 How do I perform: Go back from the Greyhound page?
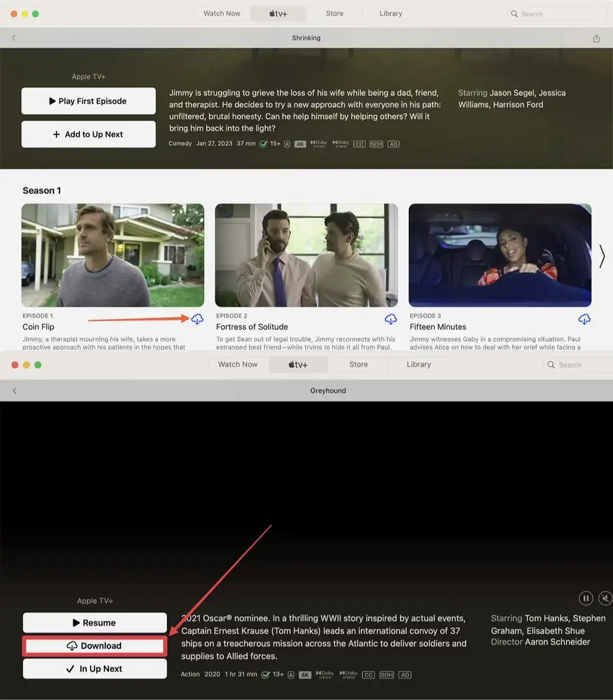14,391
